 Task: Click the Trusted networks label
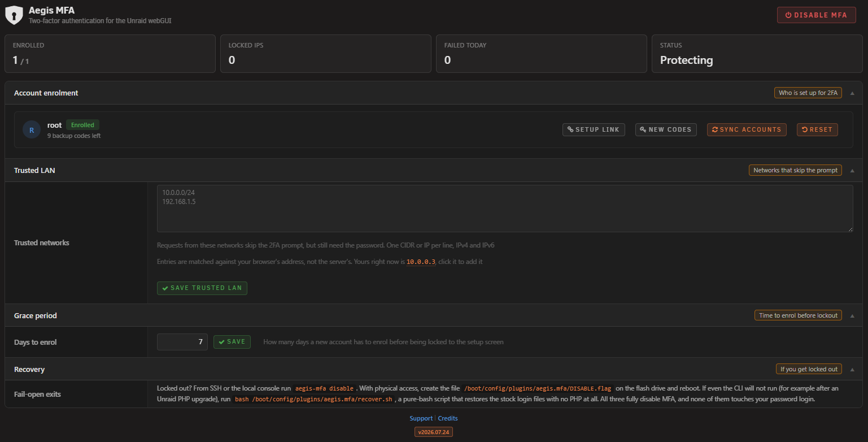point(42,243)
